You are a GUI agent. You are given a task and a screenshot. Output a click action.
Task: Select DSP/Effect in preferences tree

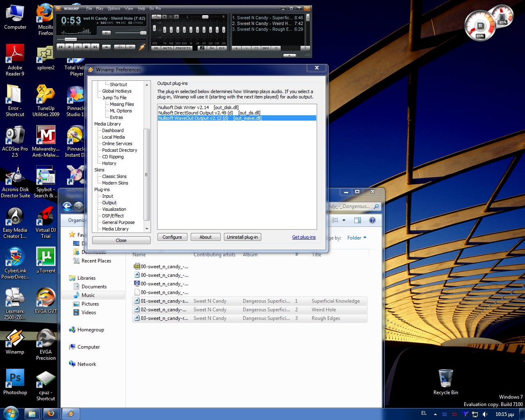pyautogui.click(x=113, y=216)
